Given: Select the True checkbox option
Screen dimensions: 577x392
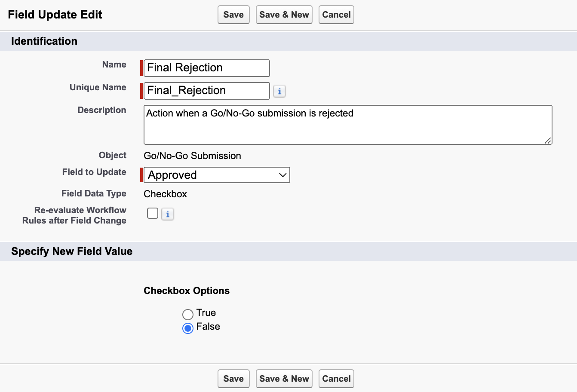Looking at the screenshot, I should [x=188, y=314].
